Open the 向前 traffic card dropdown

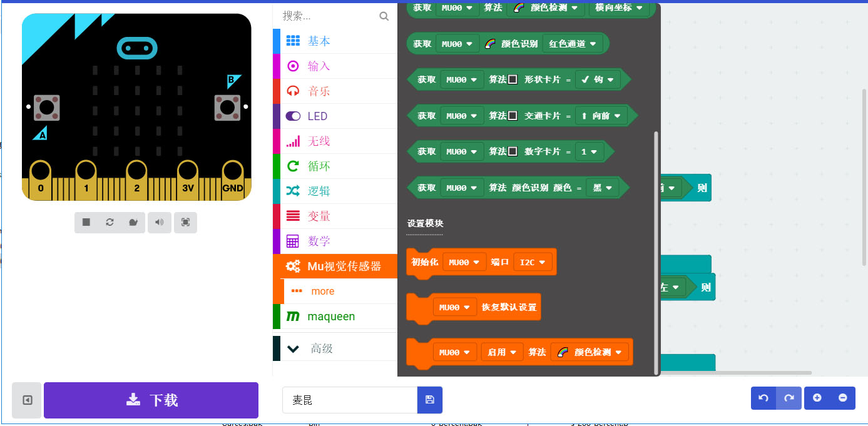(601, 116)
